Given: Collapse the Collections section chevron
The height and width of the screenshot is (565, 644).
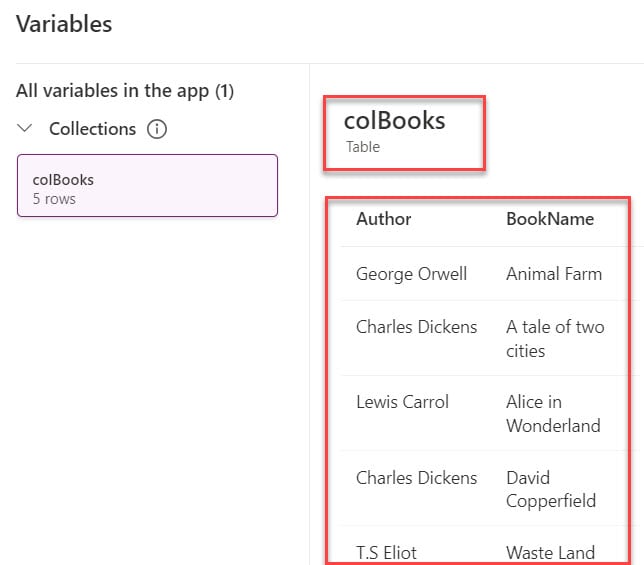Looking at the screenshot, I should pyautogui.click(x=25, y=129).
